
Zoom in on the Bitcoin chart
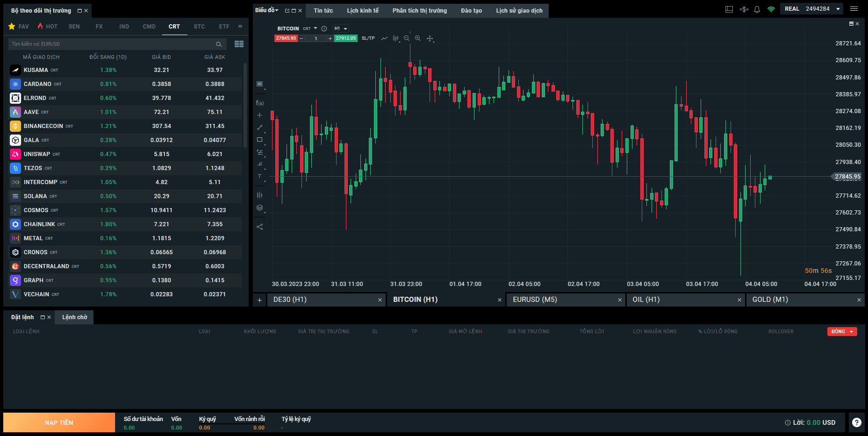click(x=418, y=38)
